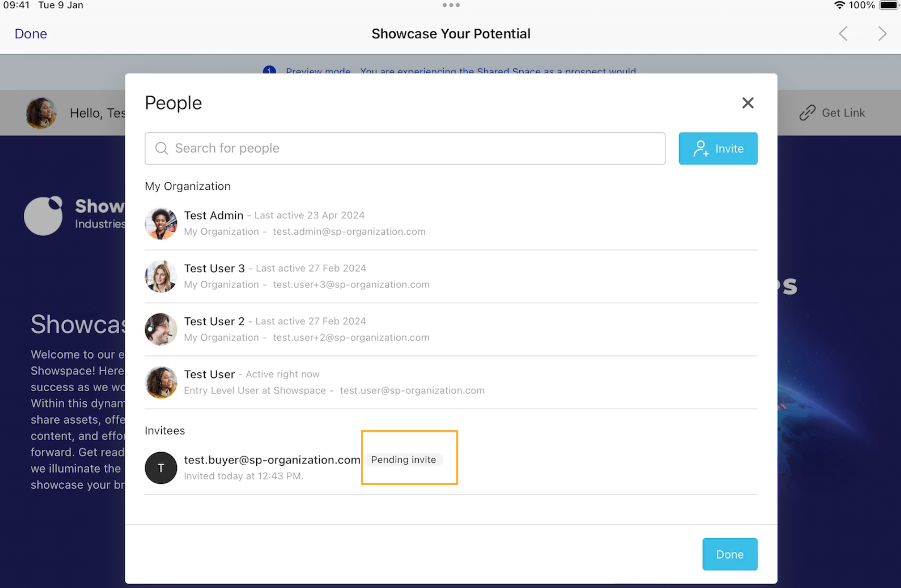Go to previous page with left chevron
Screen dimensions: 901x588
point(843,34)
